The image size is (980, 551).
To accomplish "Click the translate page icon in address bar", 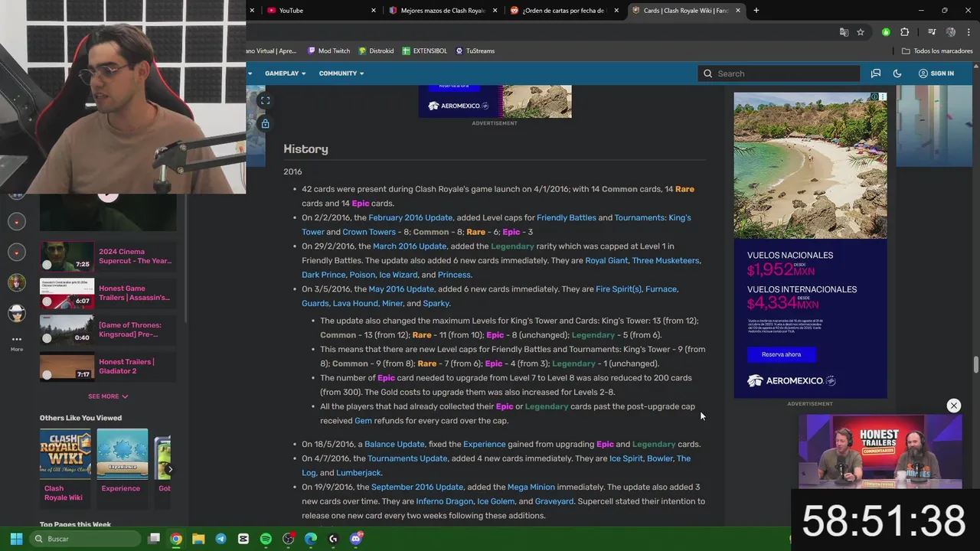I will 844,32.
